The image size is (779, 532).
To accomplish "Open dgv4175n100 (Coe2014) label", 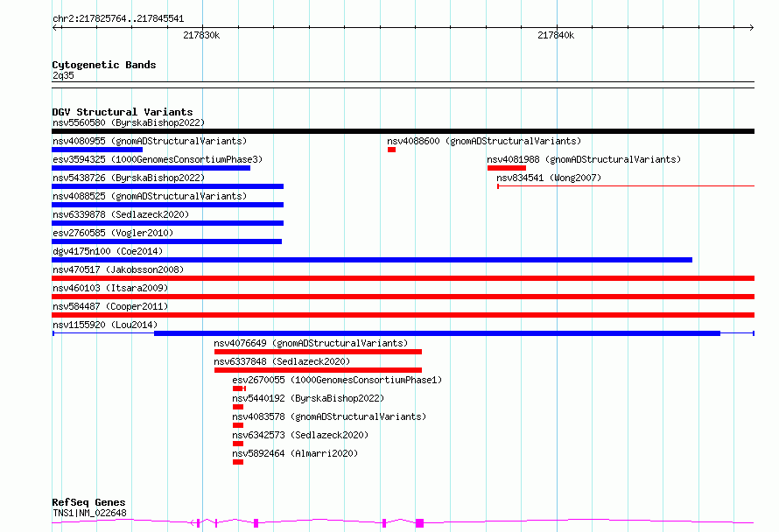I will pyautogui.click(x=108, y=251).
